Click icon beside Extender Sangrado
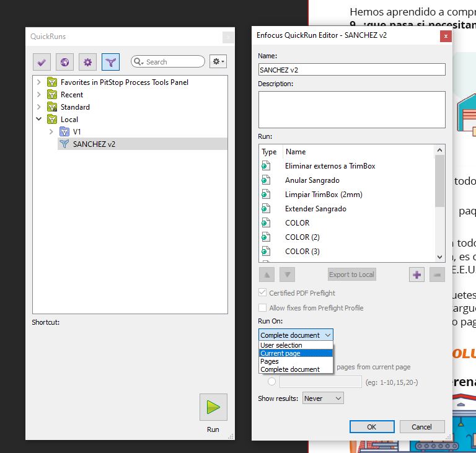This screenshot has height=453, width=476. (x=266, y=208)
